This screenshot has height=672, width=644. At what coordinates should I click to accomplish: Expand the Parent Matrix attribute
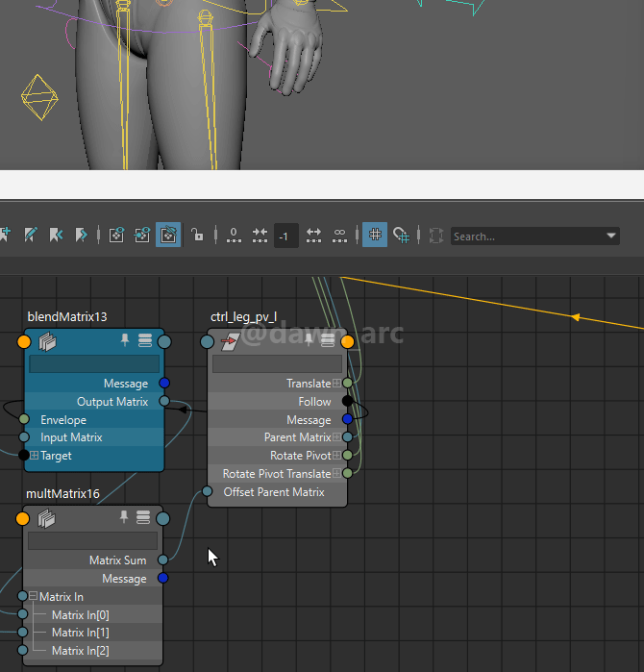click(336, 436)
